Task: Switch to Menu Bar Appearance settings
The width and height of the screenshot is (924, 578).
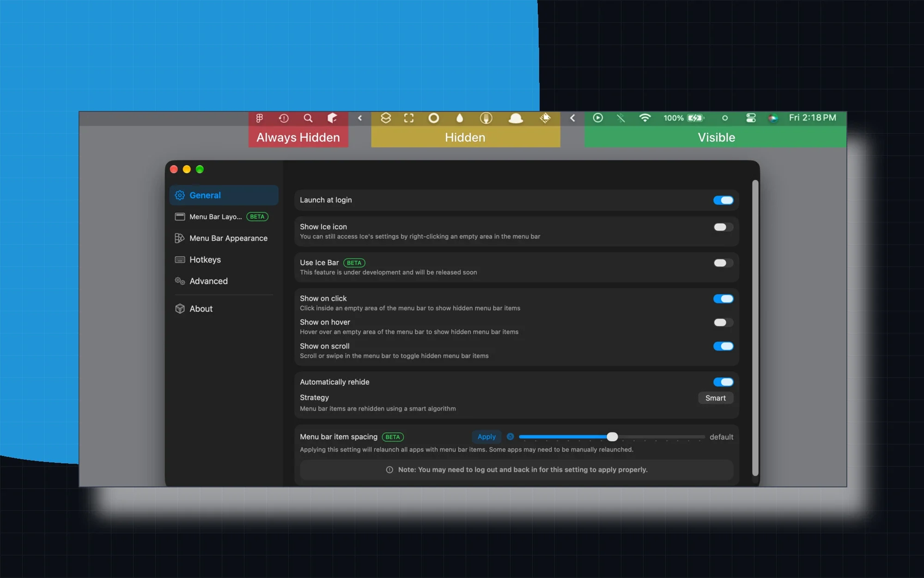Action: tap(224, 238)
